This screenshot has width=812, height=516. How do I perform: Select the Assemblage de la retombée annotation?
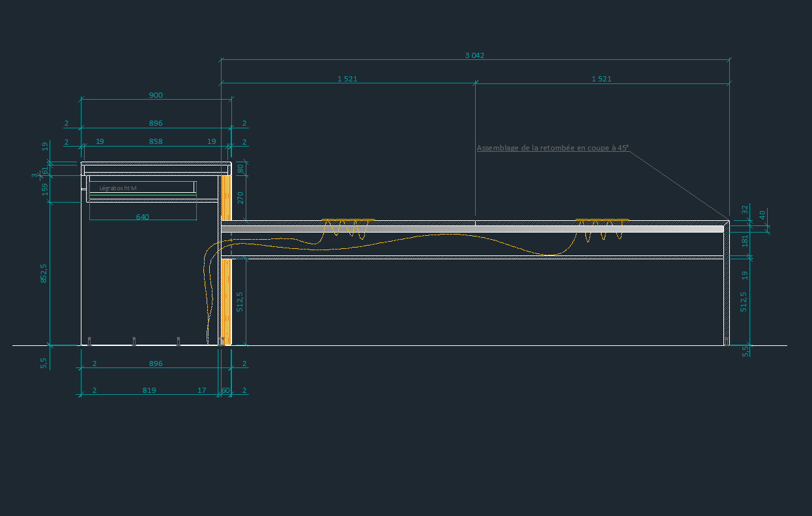(x=553, y=148)
